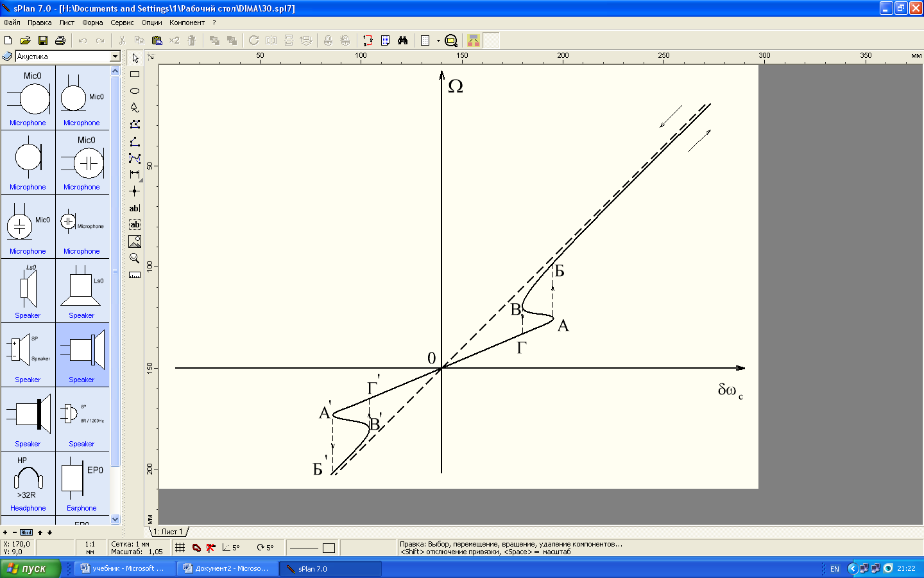
Task: Open the Компонент menu
Action: [187, 22]
